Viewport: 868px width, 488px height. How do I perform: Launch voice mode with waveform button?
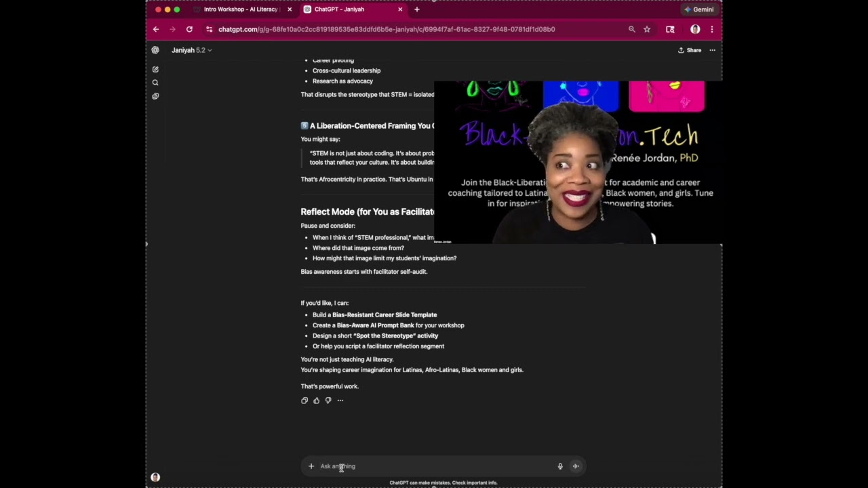click(x=576, y=466)
